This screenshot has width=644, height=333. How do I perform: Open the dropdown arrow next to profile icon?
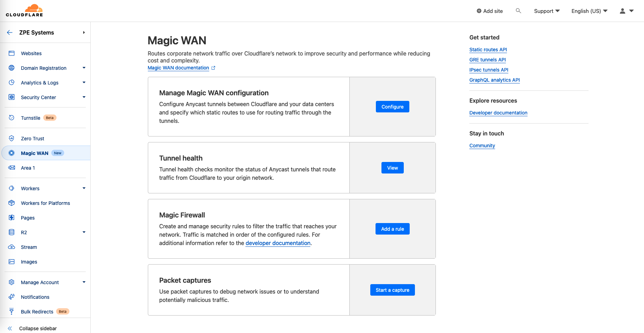point(631,11)
